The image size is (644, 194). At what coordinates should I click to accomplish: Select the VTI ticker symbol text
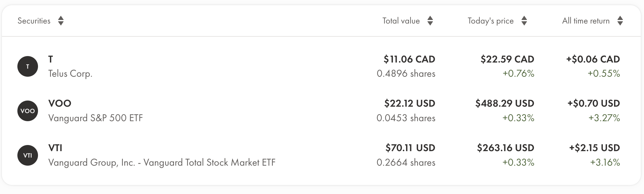point(55,148)
